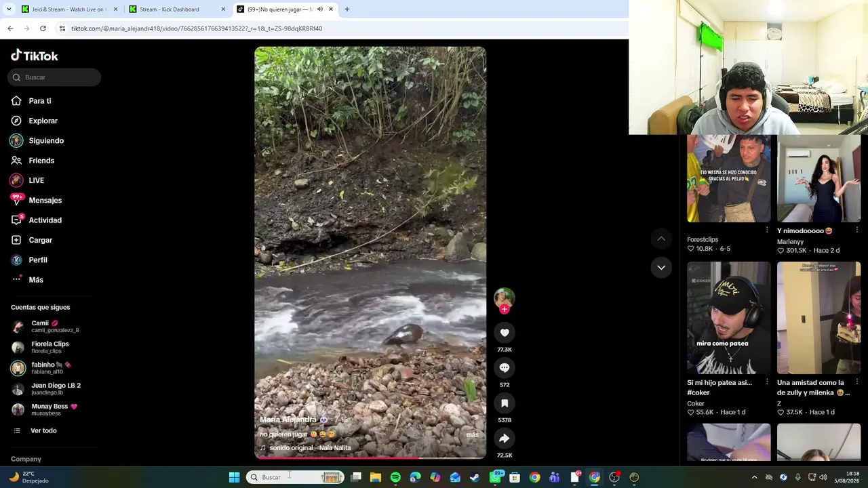Viewport: 868px width, 488px height.
Task: Close the Stream - Kick Dashboard tab
Action: coord(223,9)
